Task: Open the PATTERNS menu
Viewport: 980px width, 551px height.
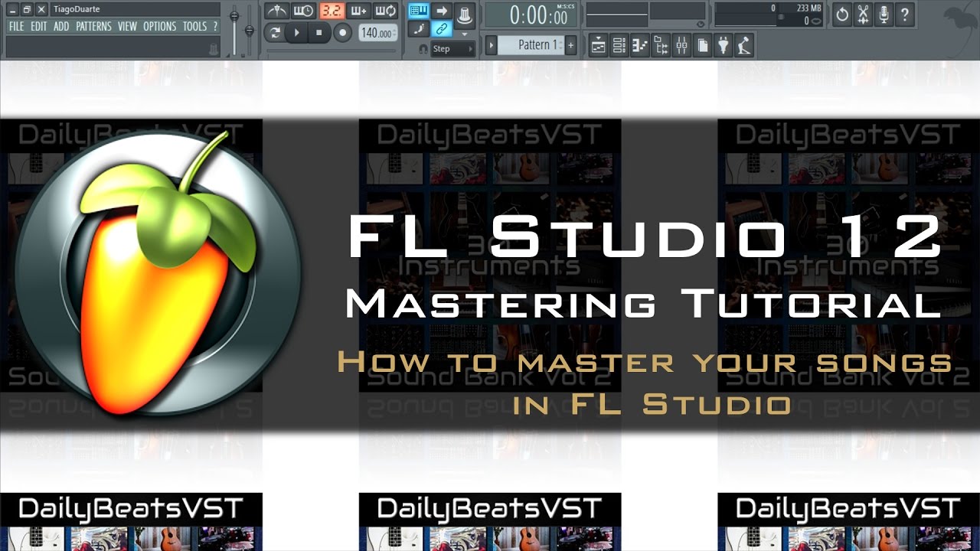Action: (93, 26)
